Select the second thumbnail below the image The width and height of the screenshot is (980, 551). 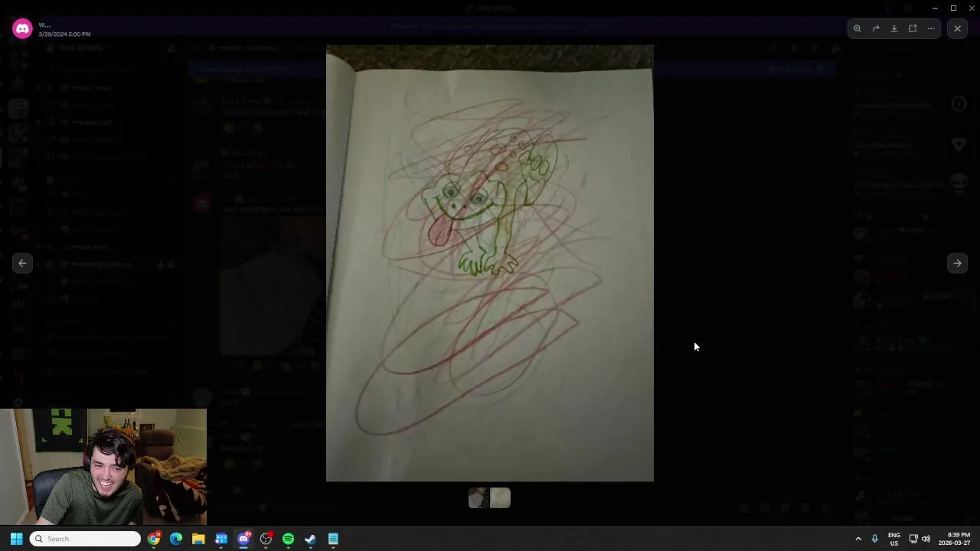500,498
